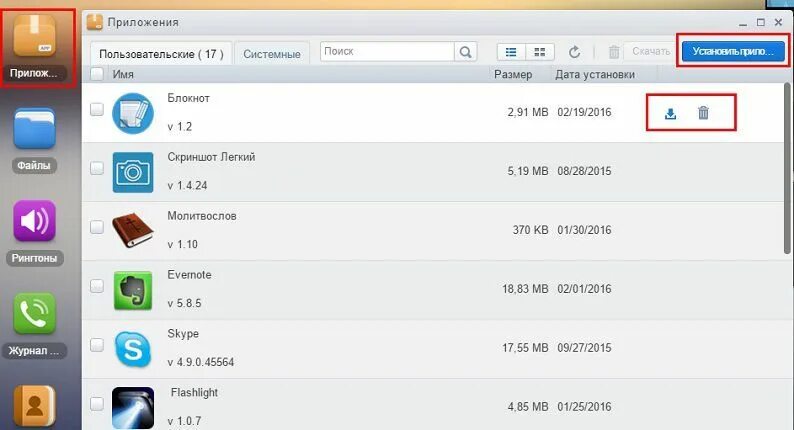Click version text v 1.4.24

(187, 185)
